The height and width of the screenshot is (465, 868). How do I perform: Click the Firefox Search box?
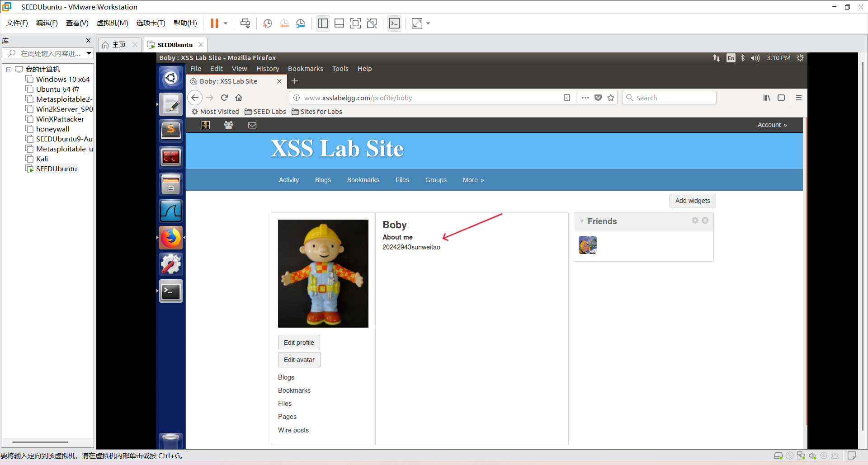pos(669,98)
